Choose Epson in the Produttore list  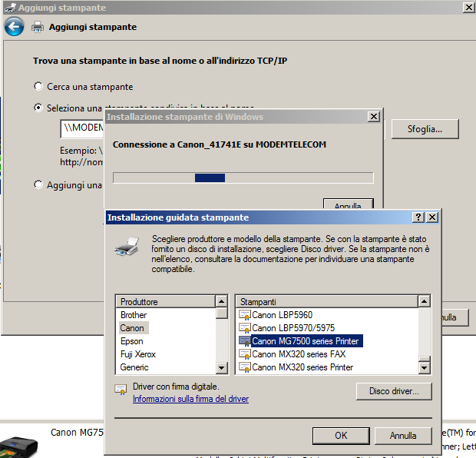(132, 341)
